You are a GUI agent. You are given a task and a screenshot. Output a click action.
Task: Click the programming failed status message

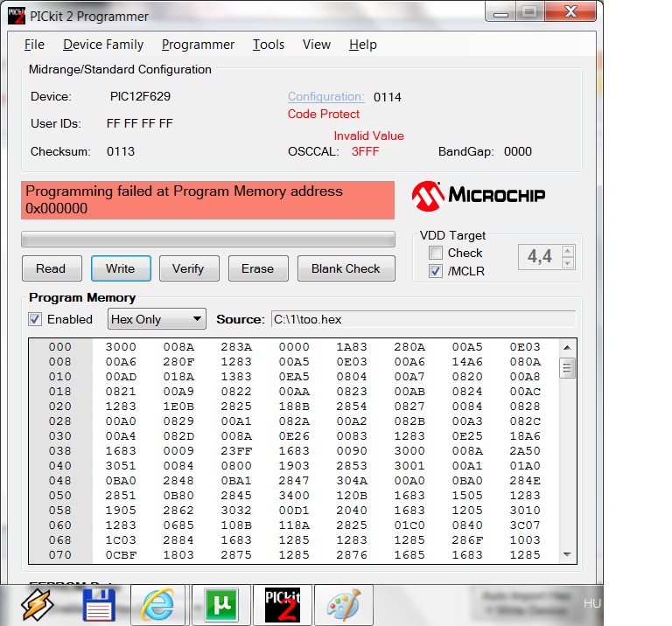click(x=208, y=200)
